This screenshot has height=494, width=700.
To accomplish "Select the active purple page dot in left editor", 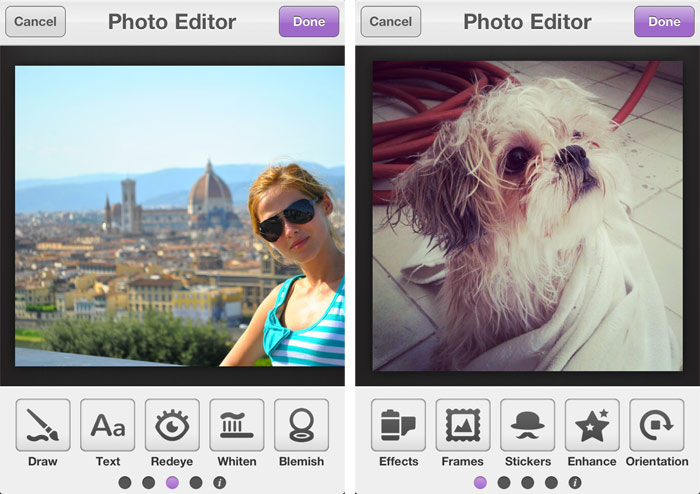I will coord(172,482).
